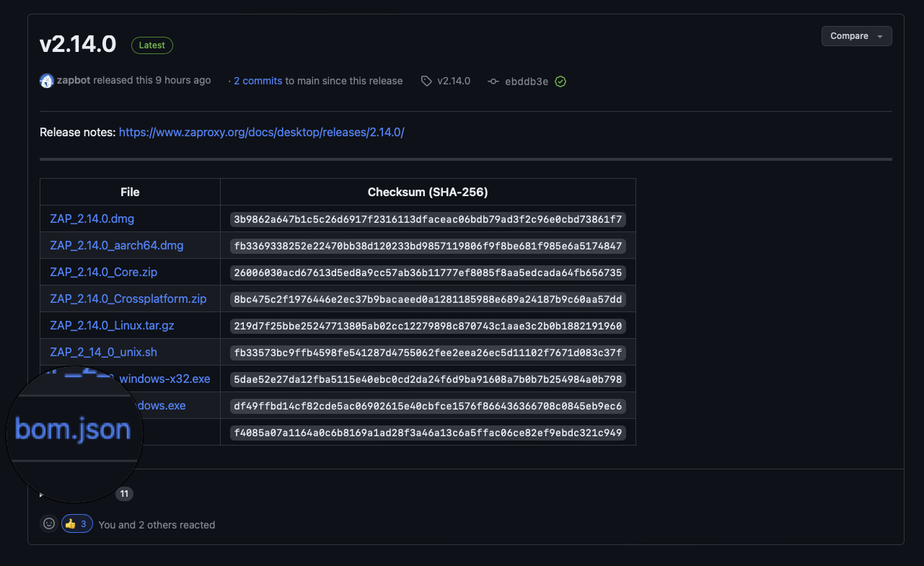924x566 pixels.
Task: Click the tag icon beside v2.14.0
Action: [426, 81]
